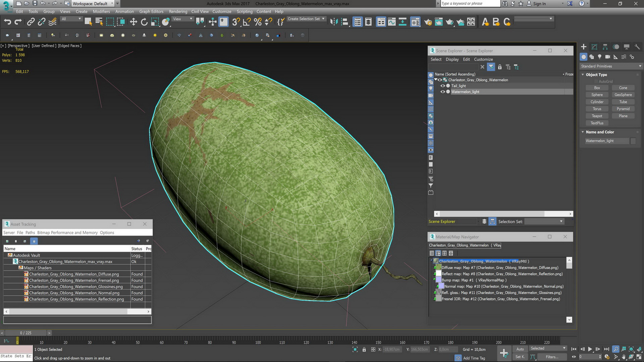The height and width of the screenshot is (362, 644).
Task: Open the Scripting menu
Action: point(245,11)
